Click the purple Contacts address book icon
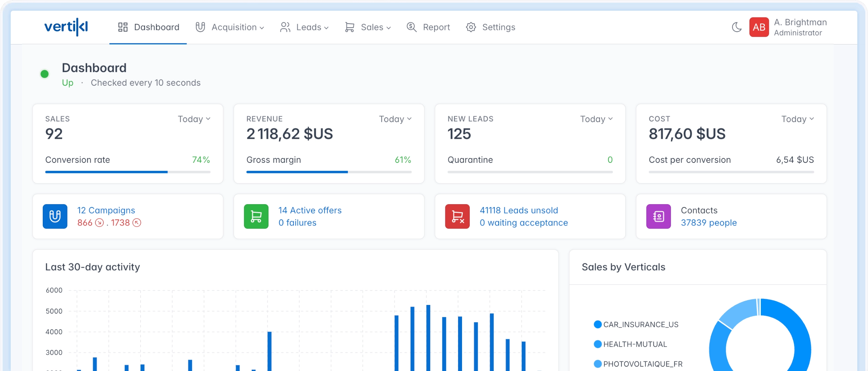This screenshot has width=868, height=371. click(658, 216)
